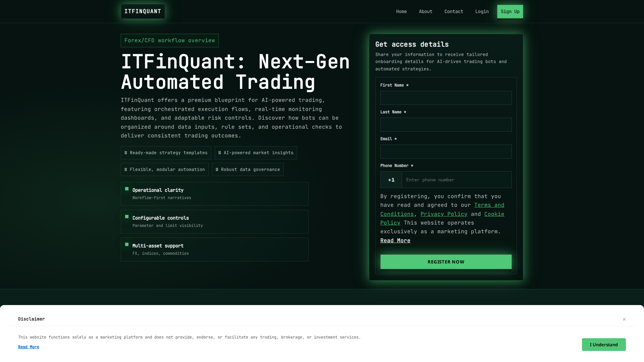Screen dimensions: 644x362
Task: Click the I Understand button
Action: click(603, 344)
